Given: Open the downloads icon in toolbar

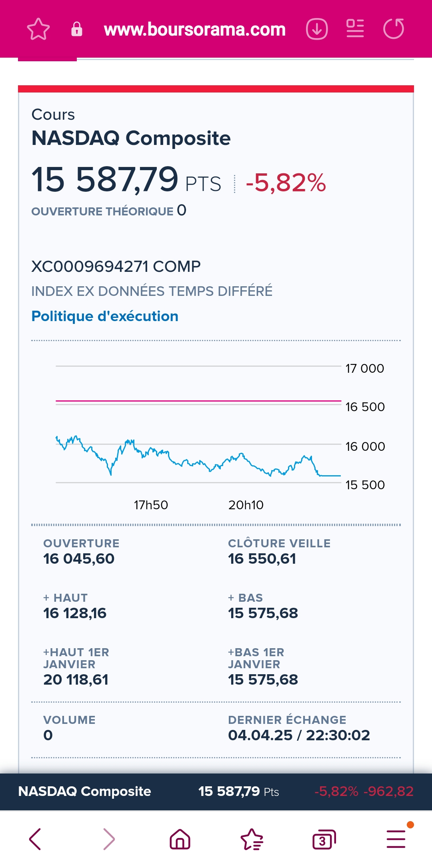Looking at the screenshot, I should point(317,29).
